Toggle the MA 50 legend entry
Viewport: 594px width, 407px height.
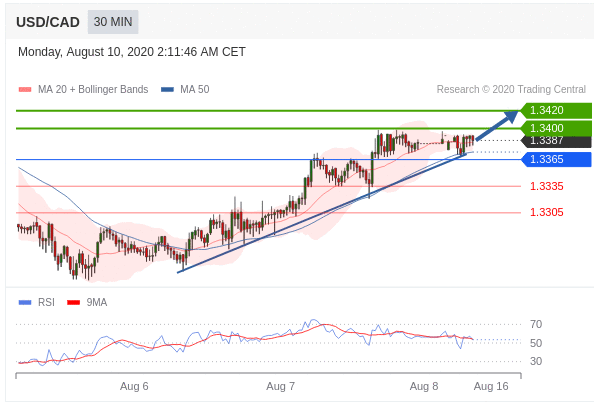(185, 89)
